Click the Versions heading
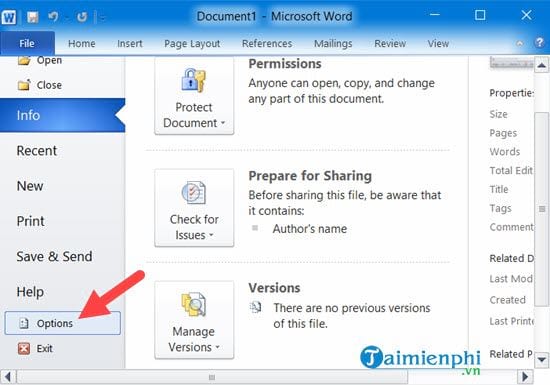 274,288
